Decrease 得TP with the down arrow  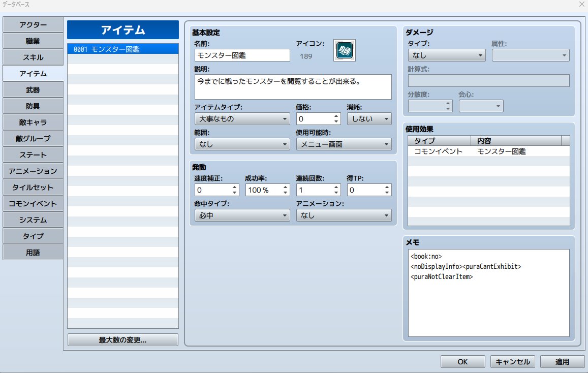pos(387,193)
